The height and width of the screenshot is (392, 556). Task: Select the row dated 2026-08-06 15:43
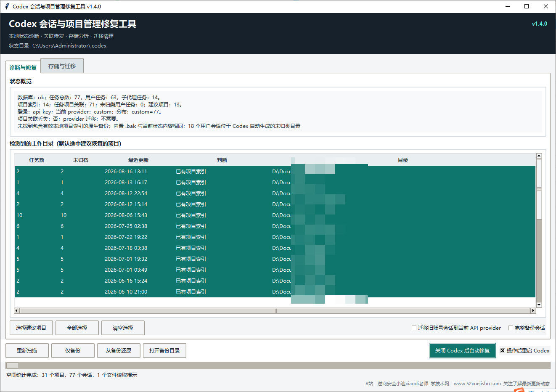[275, 215]
